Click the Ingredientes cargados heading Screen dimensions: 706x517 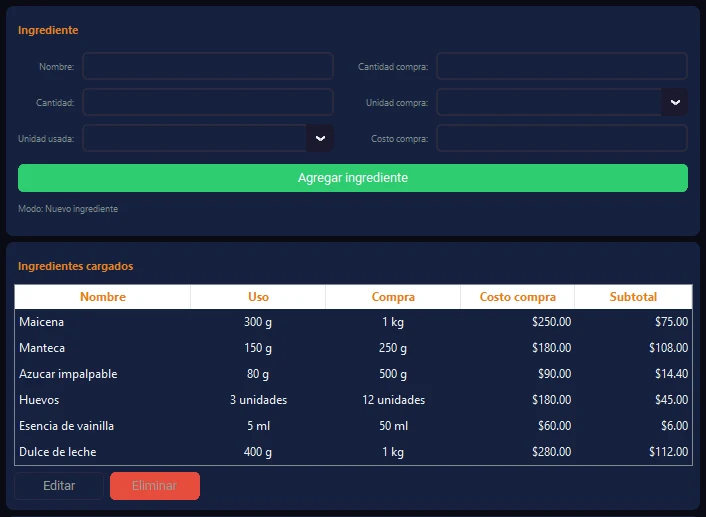(76, 266)
